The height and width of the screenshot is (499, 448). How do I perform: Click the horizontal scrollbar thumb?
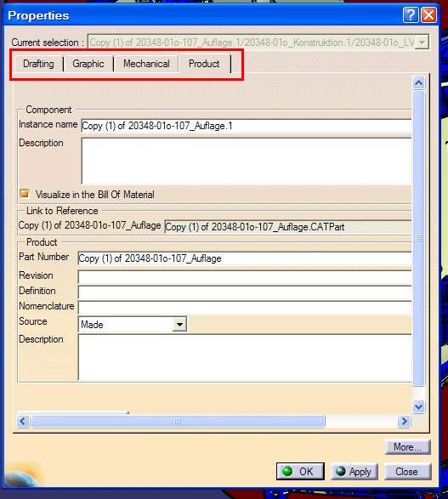point(178,422)
